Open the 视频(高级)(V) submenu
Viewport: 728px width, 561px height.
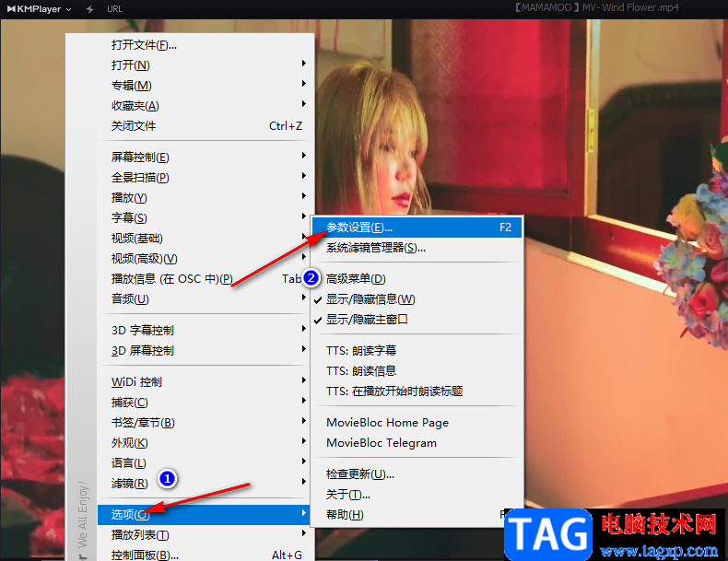(x=205, y=259)
